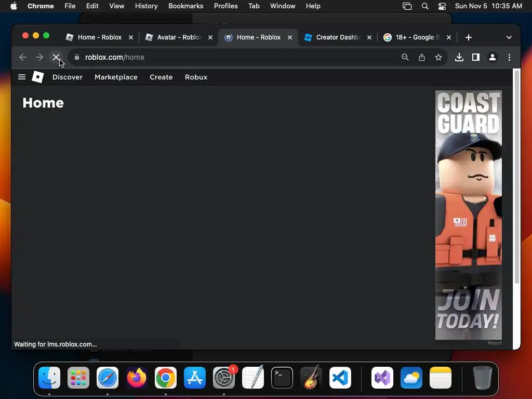
Task: Click the Stage Manager menu bar icon
Action: click(407, 6)
